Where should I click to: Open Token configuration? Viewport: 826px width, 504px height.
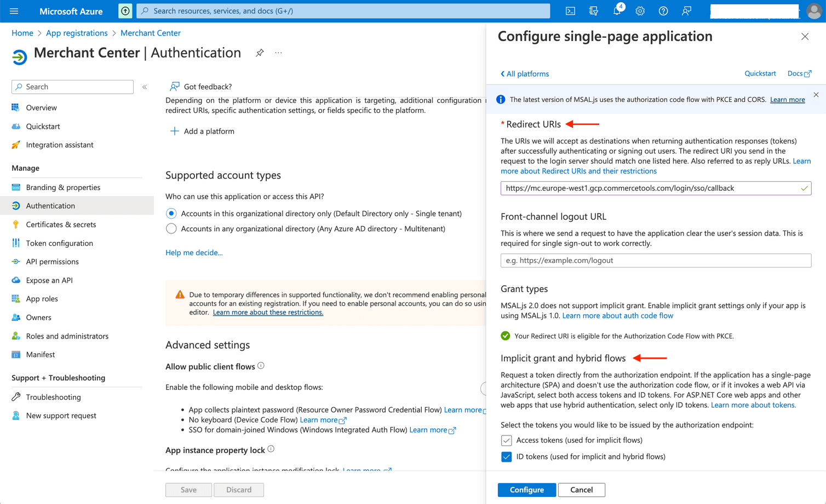(59, 243)
